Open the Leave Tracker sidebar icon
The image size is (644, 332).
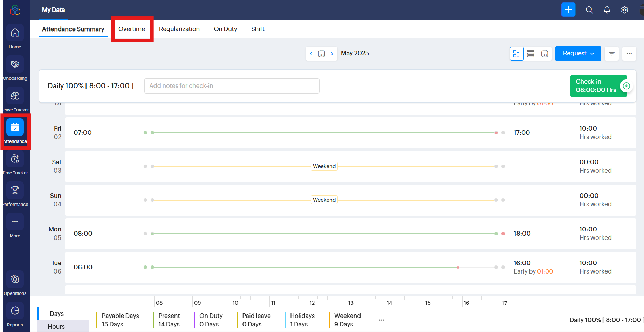pos(15,96)
